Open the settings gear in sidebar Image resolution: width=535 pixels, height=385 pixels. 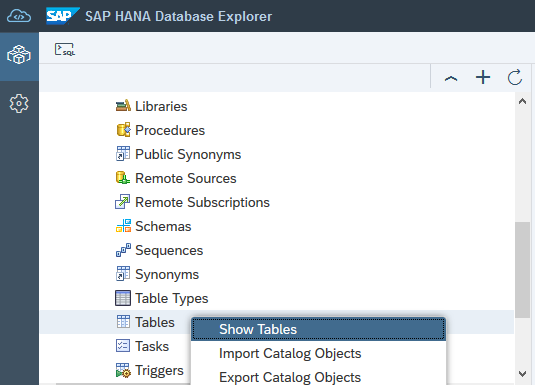pyautogui.click(x=19, y=103)
